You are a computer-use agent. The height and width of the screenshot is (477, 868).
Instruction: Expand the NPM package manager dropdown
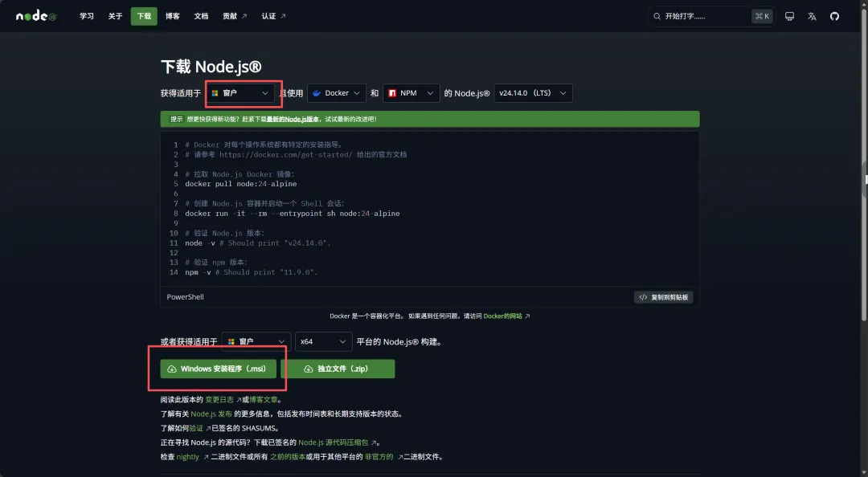(x=411, y=93)
